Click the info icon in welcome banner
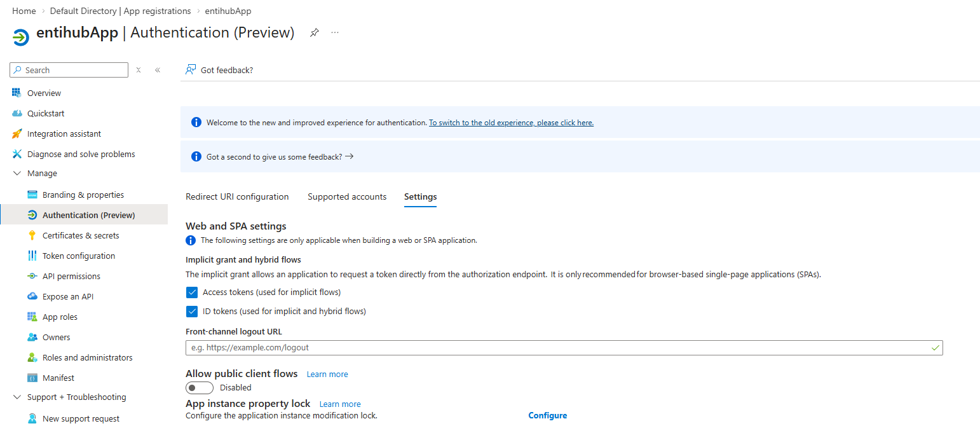Screen dimensions: 980x440 coord(196,122)
